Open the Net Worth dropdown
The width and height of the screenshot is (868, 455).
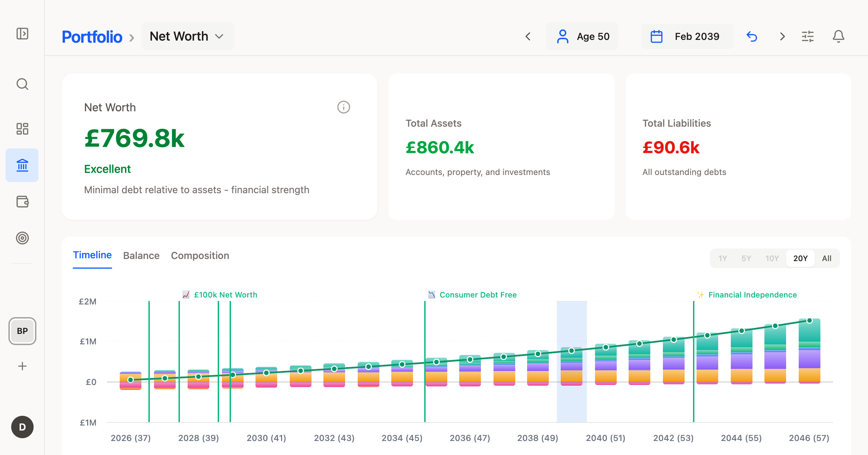(x=188, y=36)
